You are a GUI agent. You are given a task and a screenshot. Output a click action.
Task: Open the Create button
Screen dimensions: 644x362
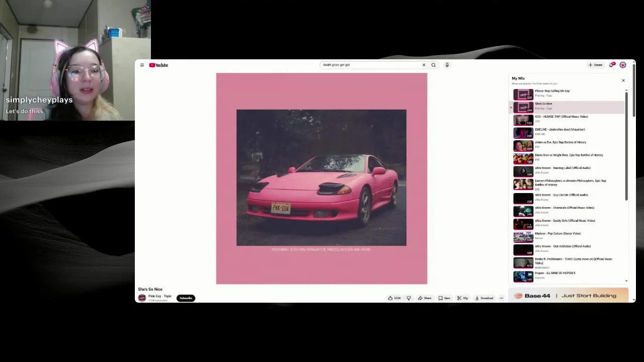click(x=596, y=65)
